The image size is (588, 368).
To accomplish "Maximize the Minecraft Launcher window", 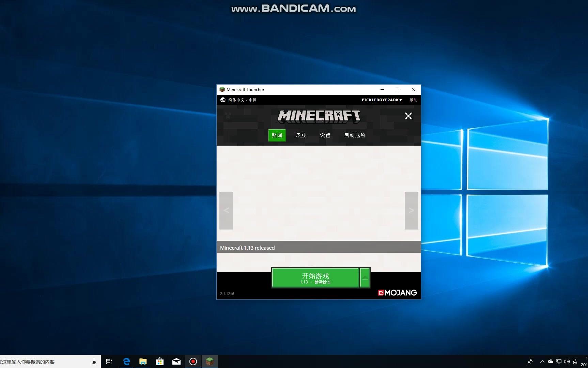I will point(398,89).
